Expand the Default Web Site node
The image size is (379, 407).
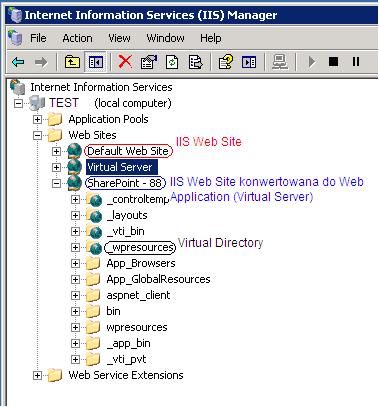(x=56, y=151)
